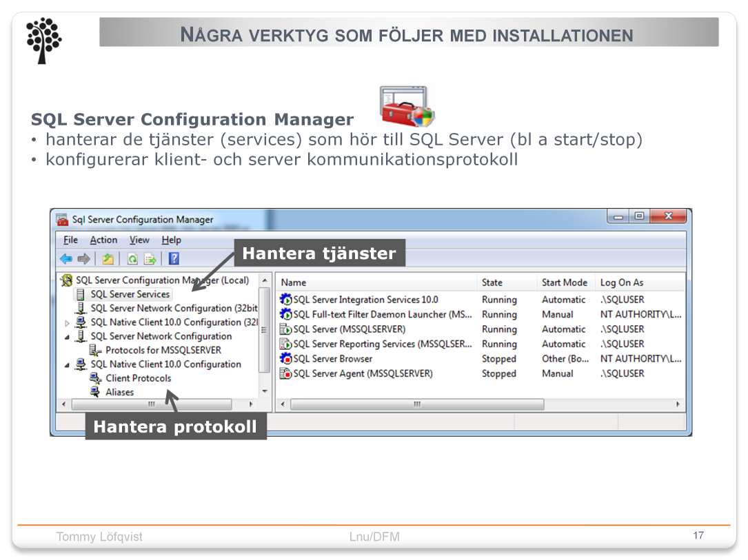748x560 pixels.
Task: Sort by the Start Mode column header
Action: coord(566,282)
